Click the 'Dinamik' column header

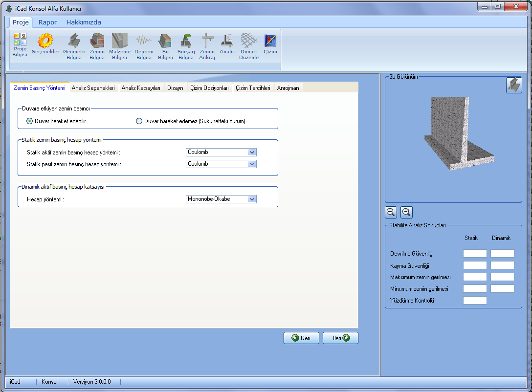[x=501, y=238]
